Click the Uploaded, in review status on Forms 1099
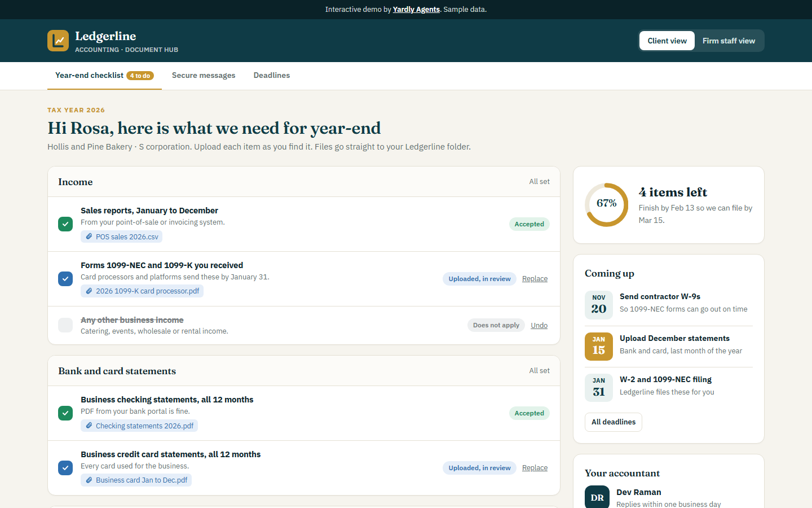 point(479,279)
